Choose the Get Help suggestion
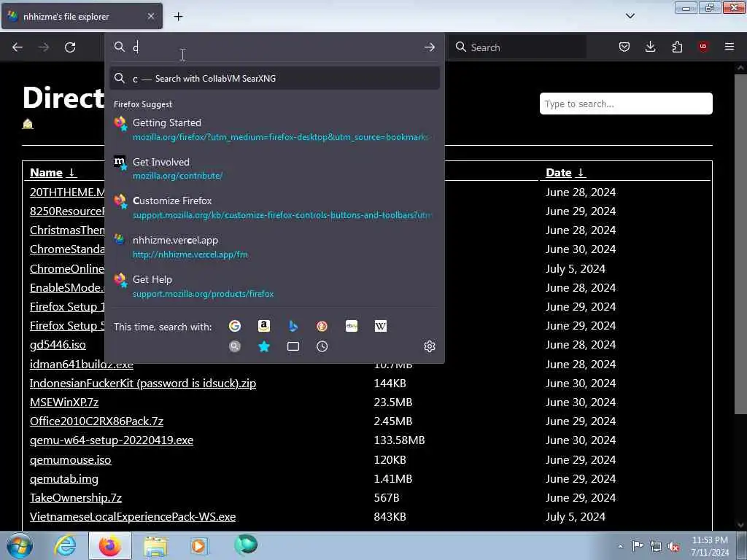 [x=274, y=286]
